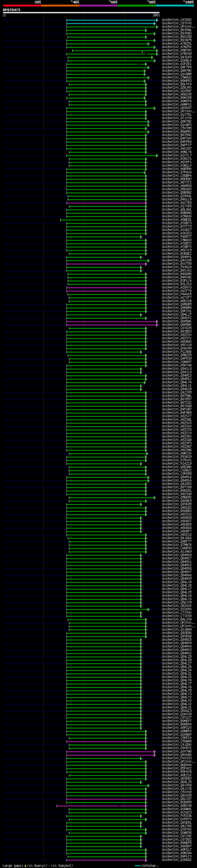
Task: Select the UniRef100_A7NZ50 label
Action: (177, 47)
